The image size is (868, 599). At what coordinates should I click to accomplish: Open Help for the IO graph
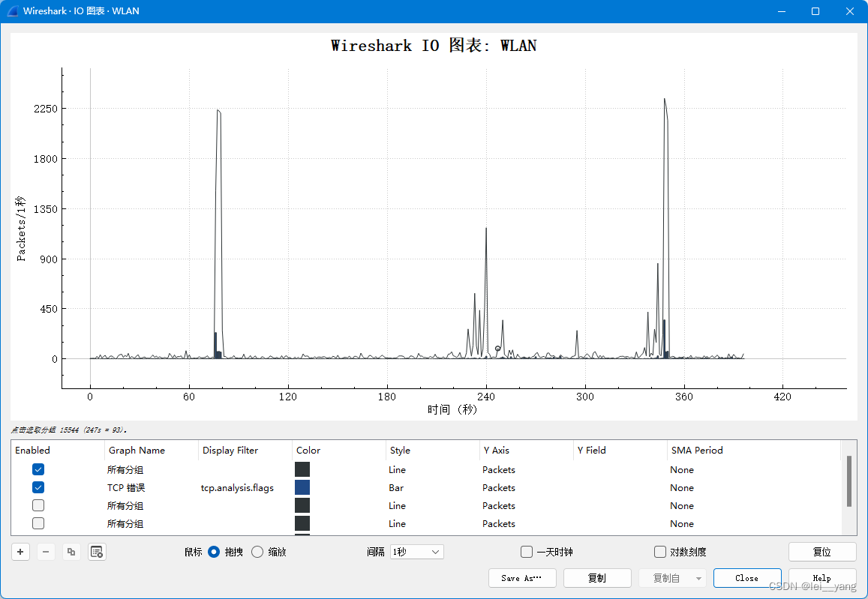tap(822, 578)
